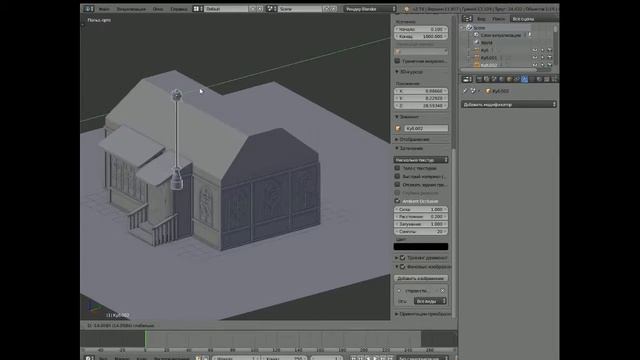Screen dimensions: 640x360
Task: Open the render engine dropdown in top bar
Action: tap(370, 9)
